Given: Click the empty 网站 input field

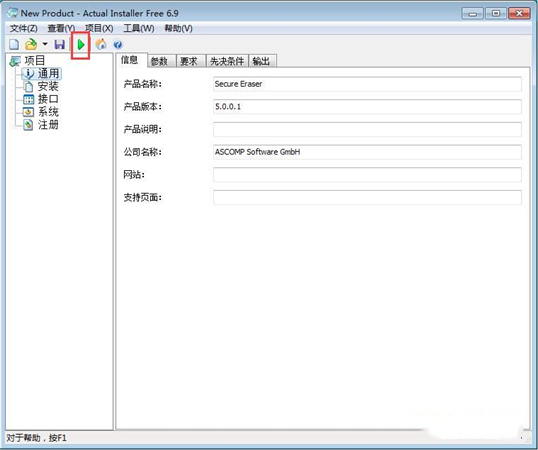Looking at the screenshot, I should [367, 175].
